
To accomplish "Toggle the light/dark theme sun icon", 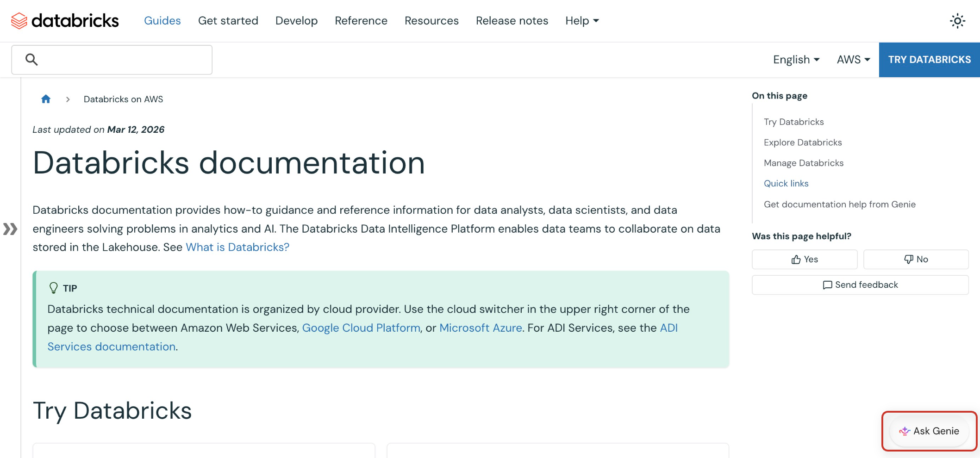I will tap(957, 21).
